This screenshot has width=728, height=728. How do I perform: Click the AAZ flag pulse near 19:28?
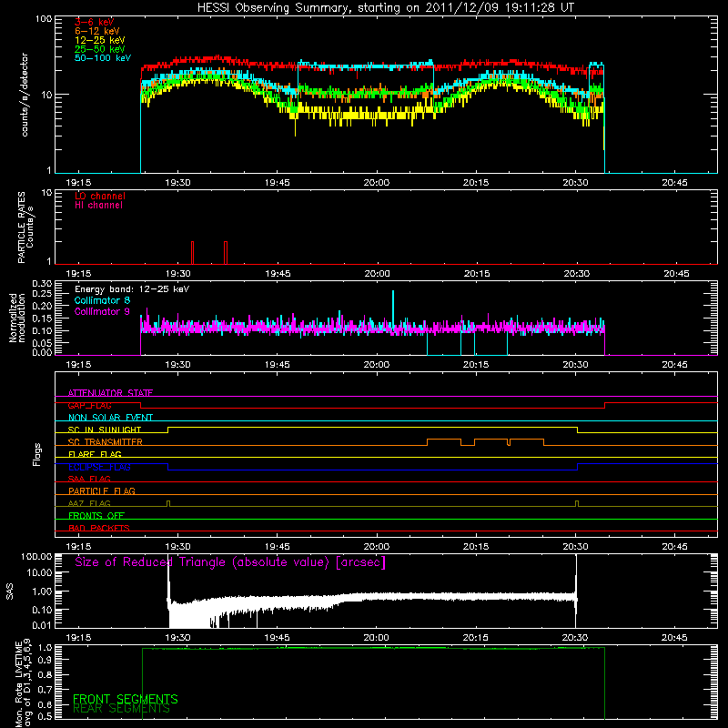coord(168,504)
